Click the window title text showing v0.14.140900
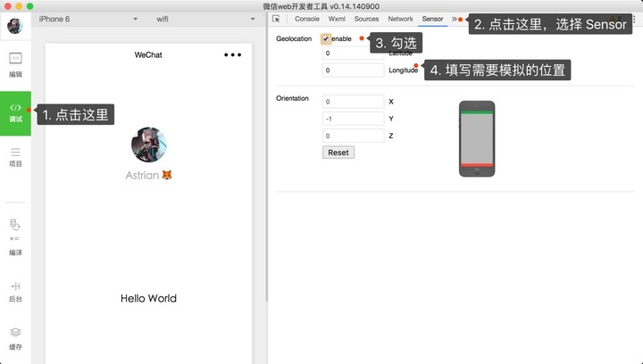 [x=321, y=6]
